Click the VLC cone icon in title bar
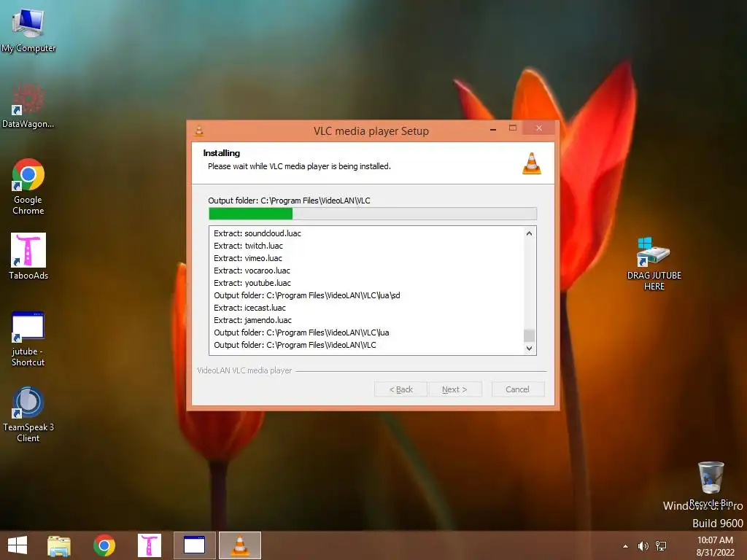The image size is (747, 560). tap(199, 131)
